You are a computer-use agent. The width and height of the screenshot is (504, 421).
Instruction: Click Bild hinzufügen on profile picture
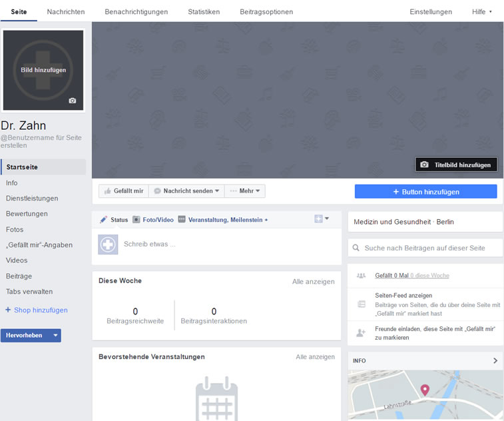43,70
